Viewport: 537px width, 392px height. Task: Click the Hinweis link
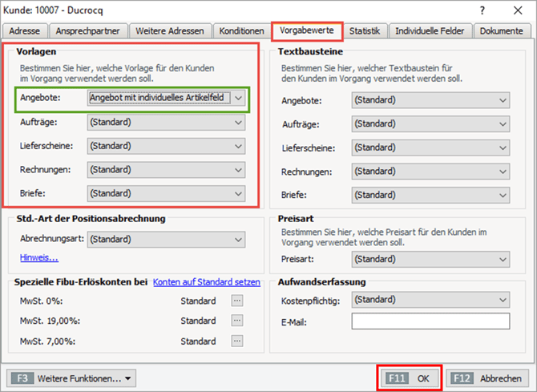[39, 258]
